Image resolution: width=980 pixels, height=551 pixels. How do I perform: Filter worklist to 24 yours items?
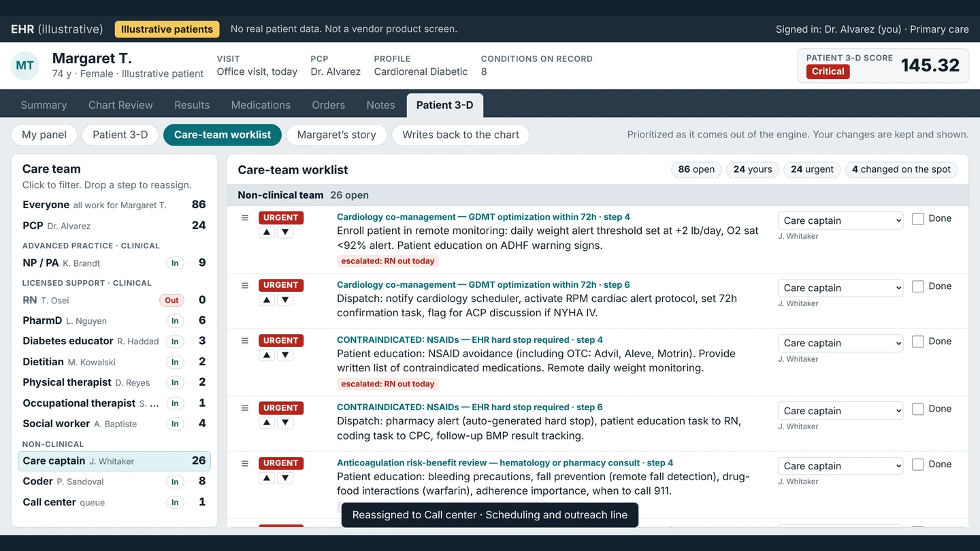pos(753,169)
